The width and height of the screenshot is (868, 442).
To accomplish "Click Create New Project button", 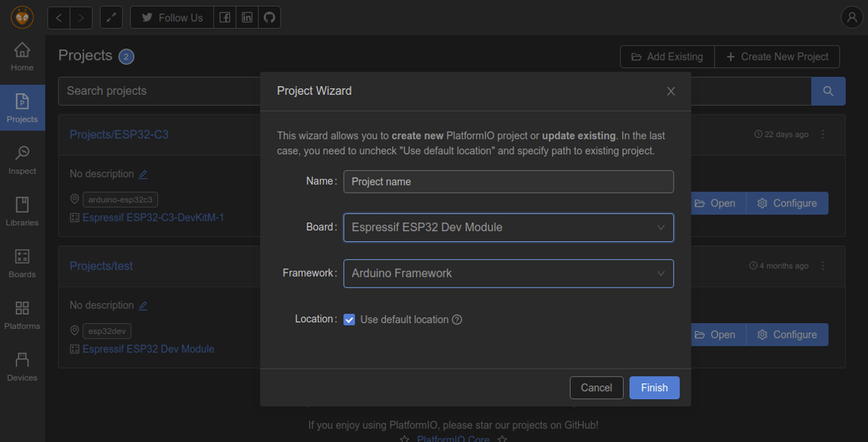I will tap(777, 57).
